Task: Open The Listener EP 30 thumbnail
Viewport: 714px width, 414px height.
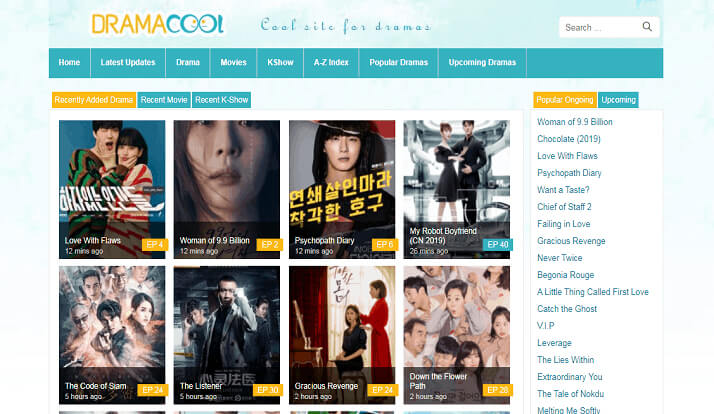Action: click(227, 335)
